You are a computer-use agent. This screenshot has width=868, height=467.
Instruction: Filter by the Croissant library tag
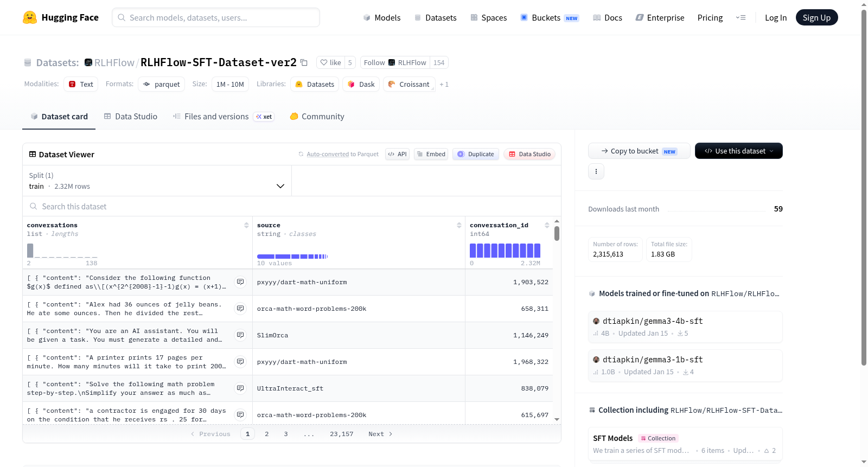(x=409, y=84)
